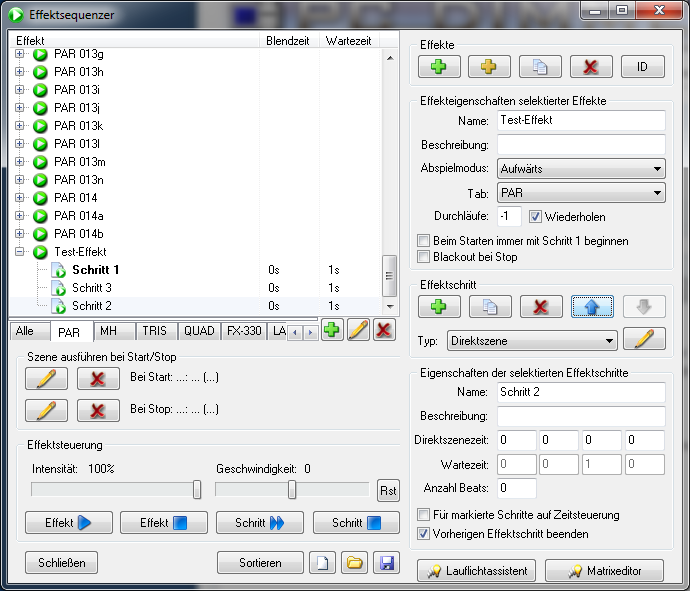Click the yellow plus icon under Effekte
This screenshot has height=591, width=690.
[x=489, y=67]
